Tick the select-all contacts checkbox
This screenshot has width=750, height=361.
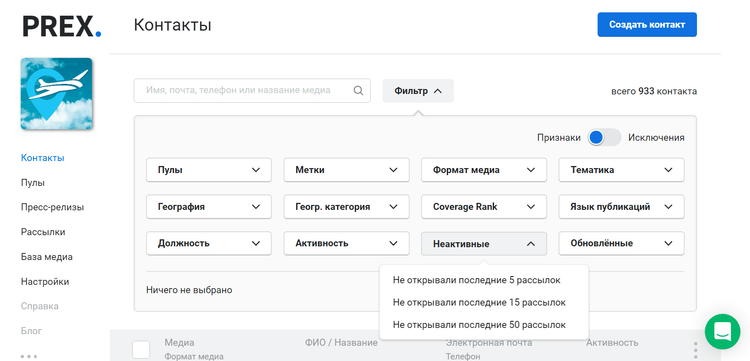141,350
